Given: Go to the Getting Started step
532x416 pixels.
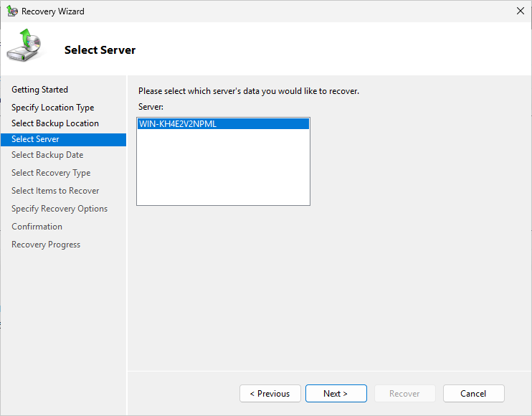Looking at the screenshot, I should [39, 90].
